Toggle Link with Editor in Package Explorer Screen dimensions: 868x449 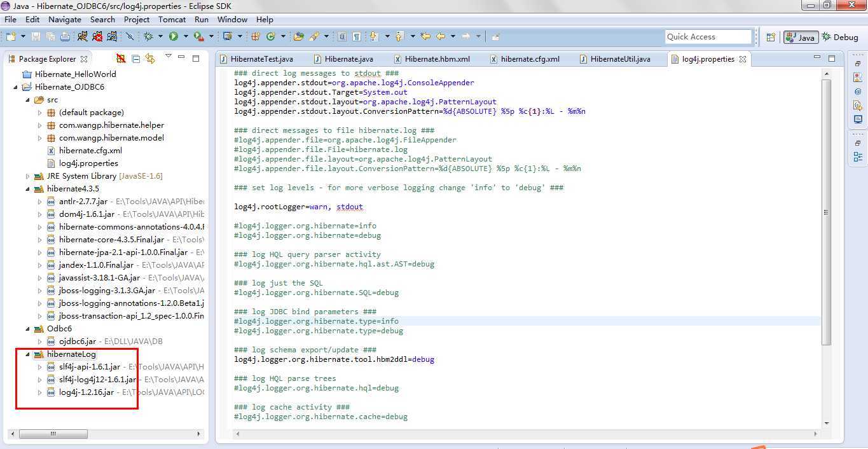150,59
